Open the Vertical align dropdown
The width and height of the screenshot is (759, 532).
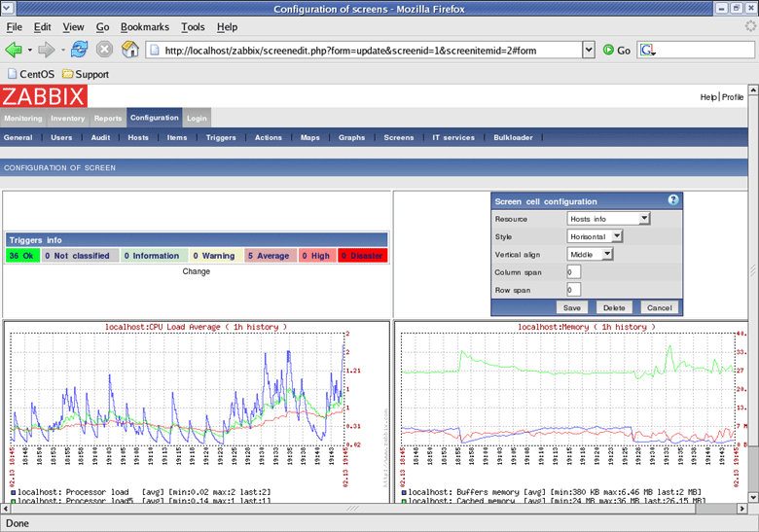(591, 254)
